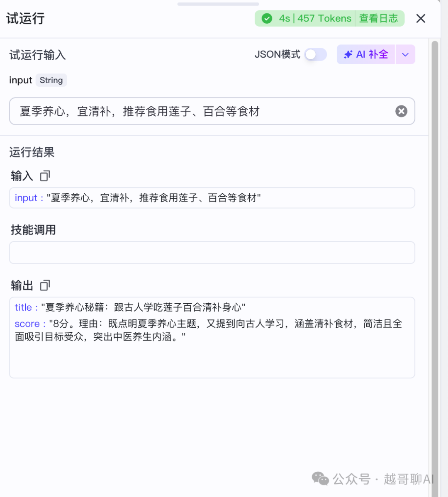
Task: Copy the 输出 result content
Action: [x=45, y=285]
